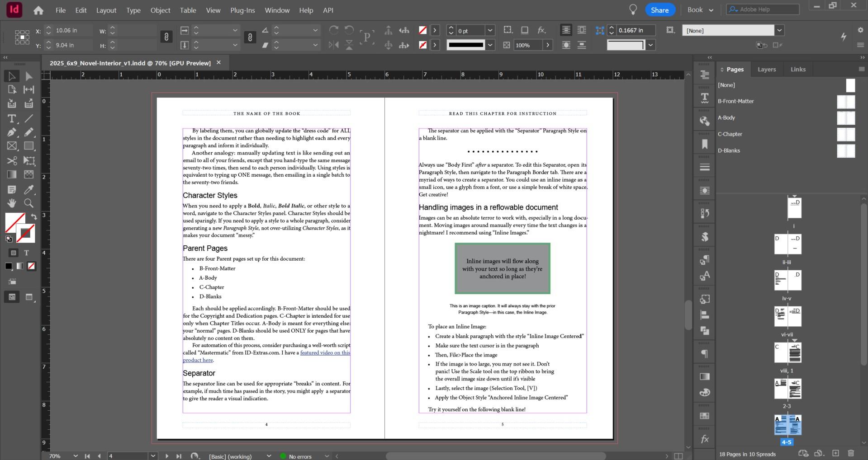Select the Scissors tool
The height and width of the screenshot is (460, 868).
pyautogui.click(x=12, y=161)
